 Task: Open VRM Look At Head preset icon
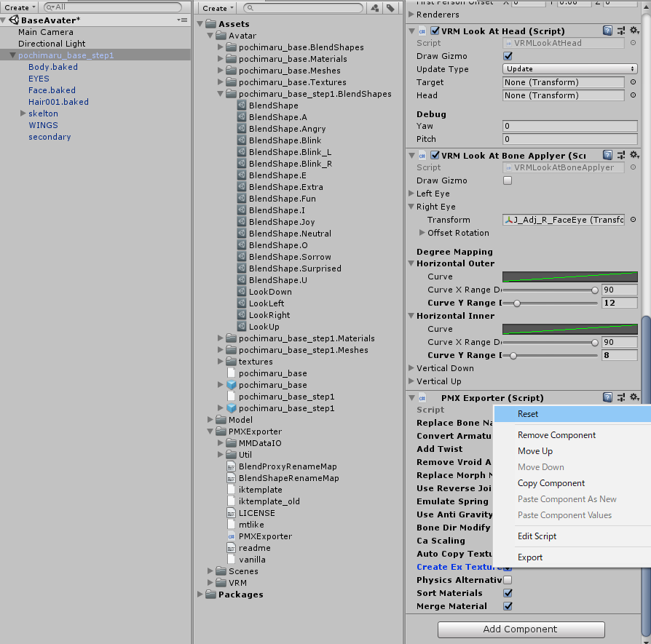(621, 31)
